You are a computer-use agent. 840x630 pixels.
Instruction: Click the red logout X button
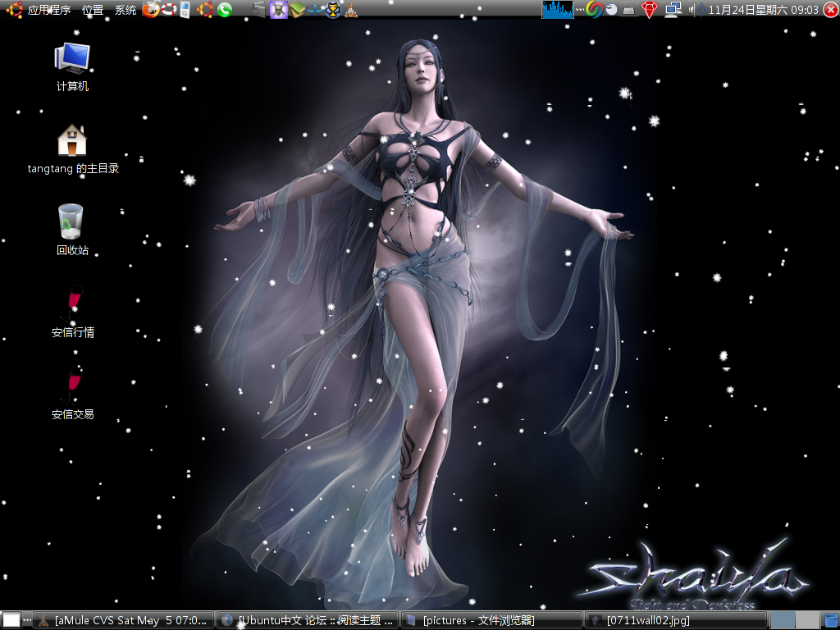click(831, 10)
